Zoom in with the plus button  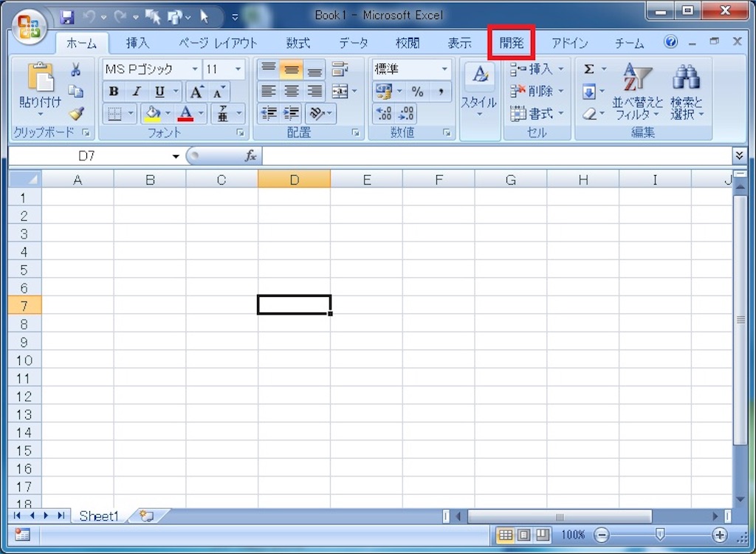[719, 535]
